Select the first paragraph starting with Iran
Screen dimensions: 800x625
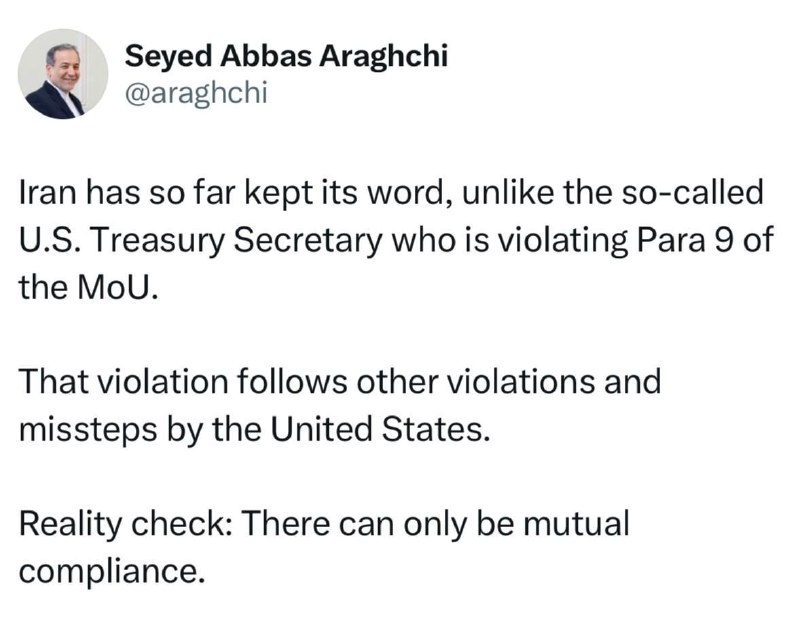(x=396, y=240)
